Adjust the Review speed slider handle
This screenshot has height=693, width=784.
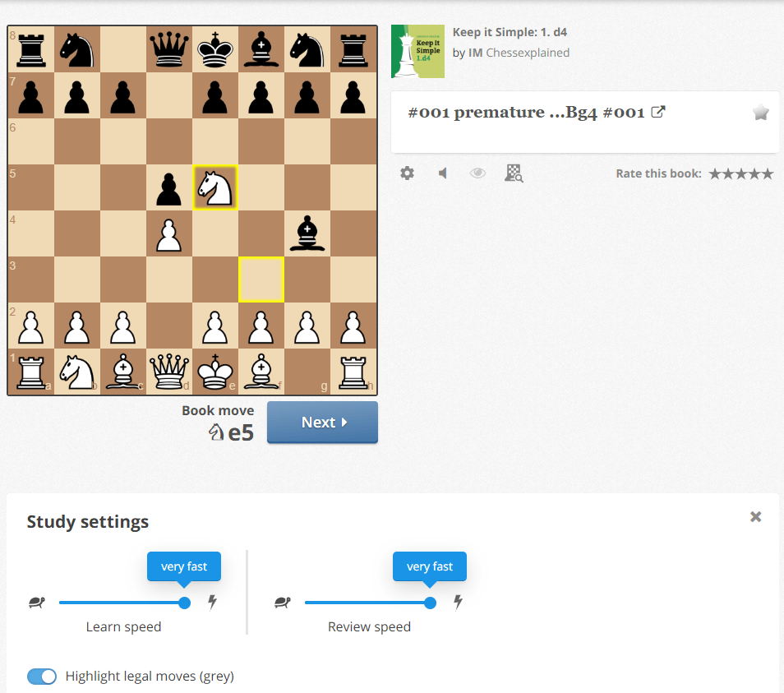pyautogui.click(x=430, y=603)
